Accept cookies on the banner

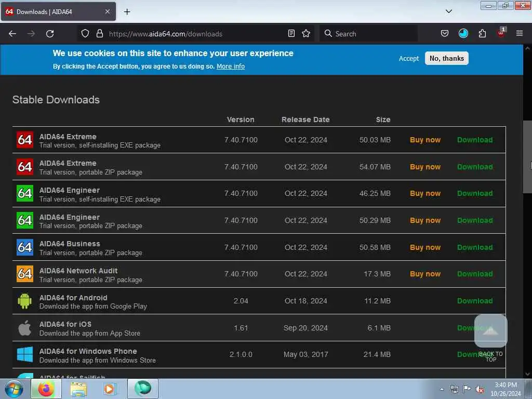[x=408, y=58]
